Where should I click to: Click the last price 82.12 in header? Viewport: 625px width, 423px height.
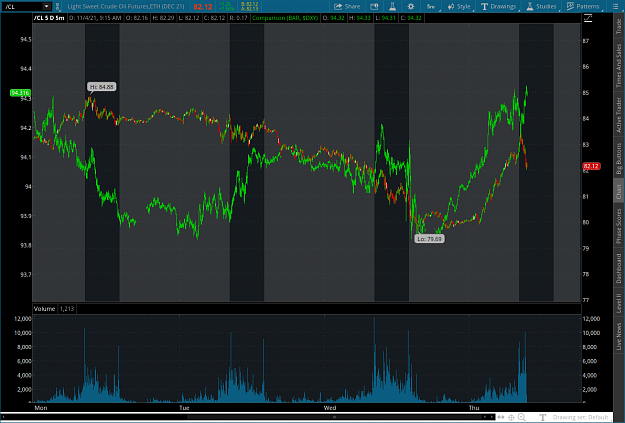pos(202,7)
